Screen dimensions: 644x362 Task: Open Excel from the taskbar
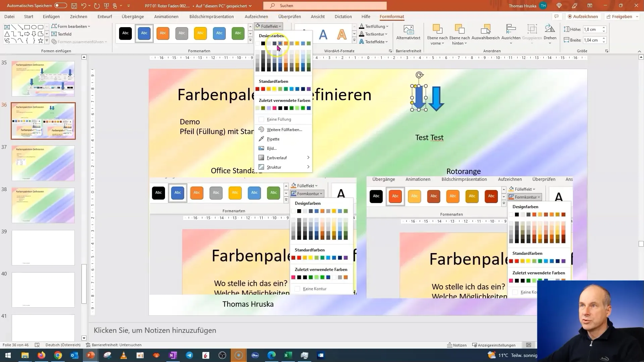click(288, 355)
